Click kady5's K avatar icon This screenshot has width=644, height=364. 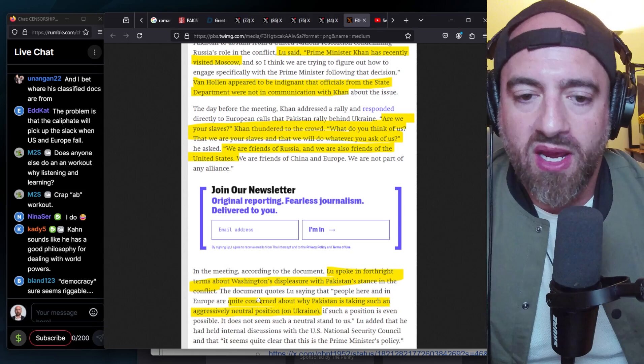click(x=19, y=230)
